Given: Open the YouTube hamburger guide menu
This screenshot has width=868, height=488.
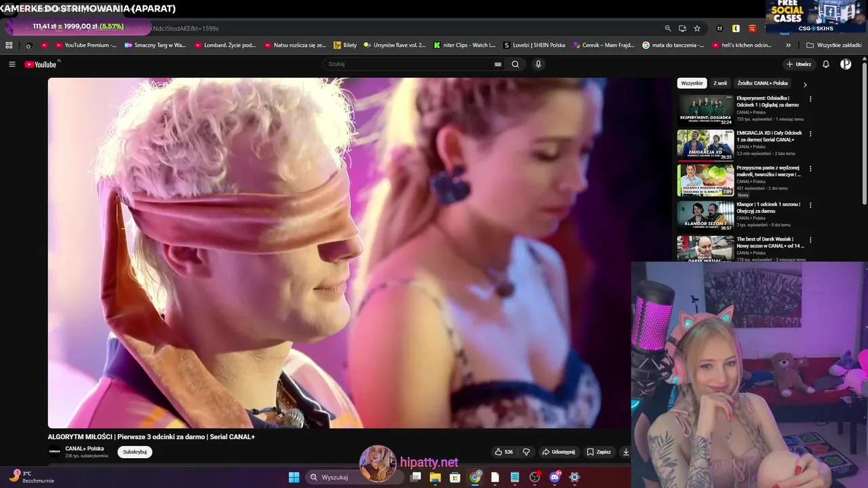Looking at the screenshot, I should pos(12,64).
